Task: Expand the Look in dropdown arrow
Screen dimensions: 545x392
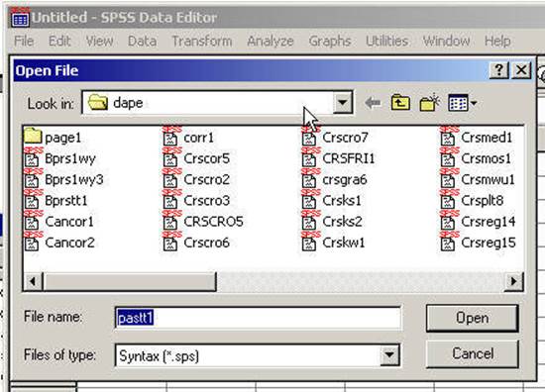Action: pyautogui.click(x=343, y=102)
